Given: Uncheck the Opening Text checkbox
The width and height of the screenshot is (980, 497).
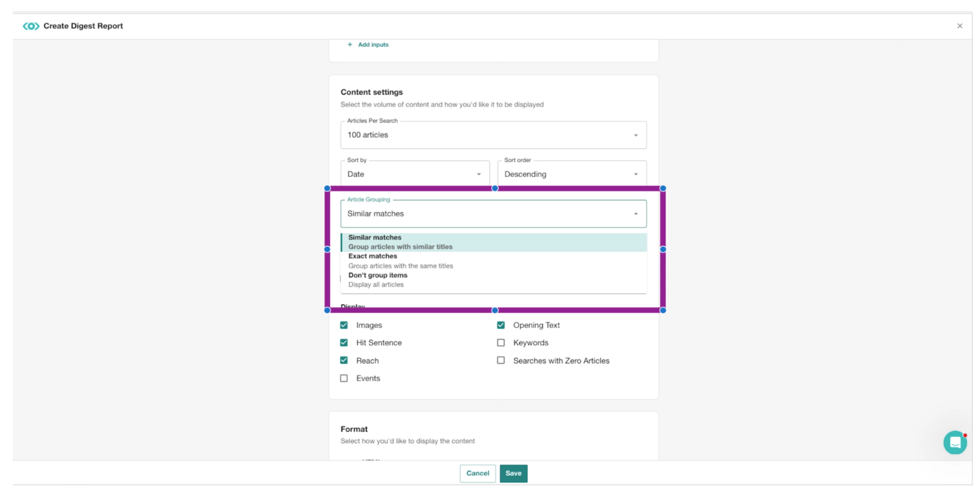Looking at the screenshot, I should 501,325.
